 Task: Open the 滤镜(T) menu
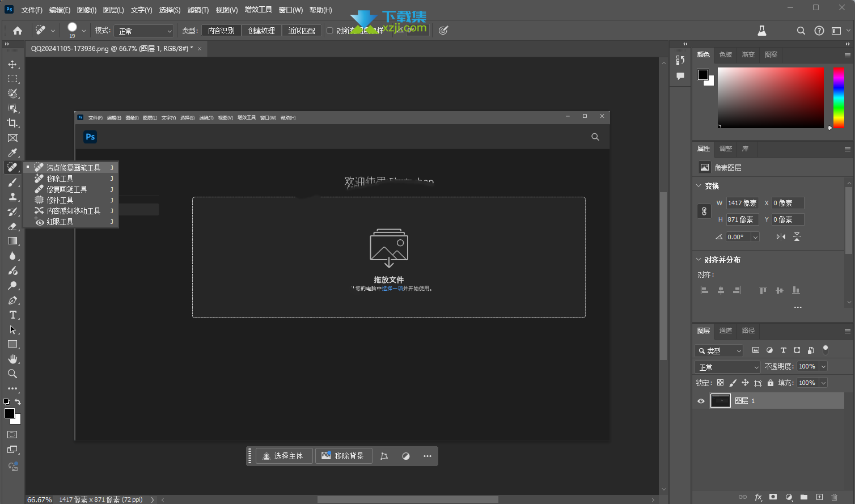198,10
